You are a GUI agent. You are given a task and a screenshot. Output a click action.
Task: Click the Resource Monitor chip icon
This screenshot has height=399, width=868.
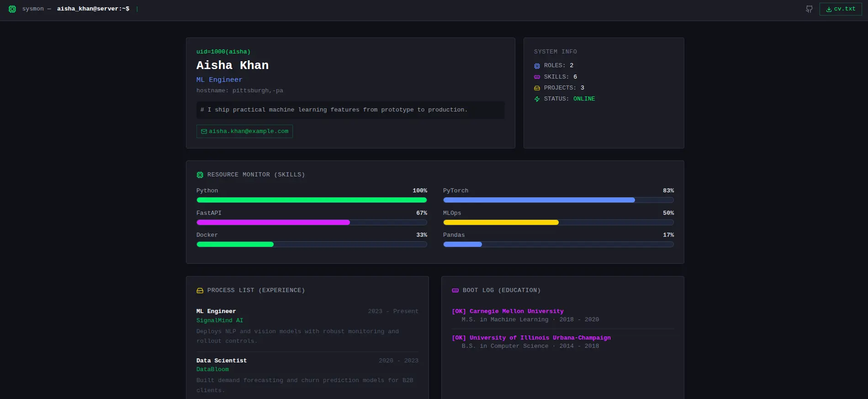pos(200,175)
